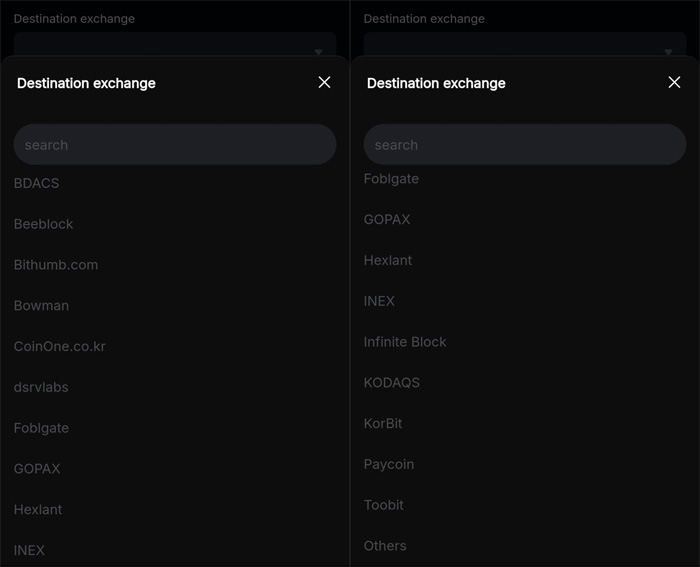Screen dimensions: 700x567
Task: Select BDACS in the left list
Action: 37,183
